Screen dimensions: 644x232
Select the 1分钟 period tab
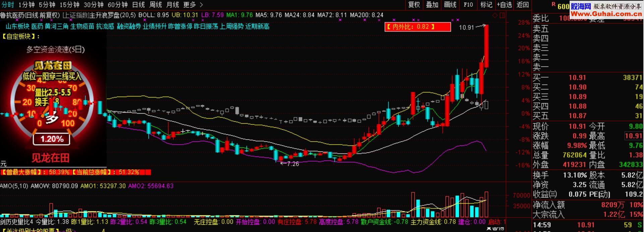point(26,5)
